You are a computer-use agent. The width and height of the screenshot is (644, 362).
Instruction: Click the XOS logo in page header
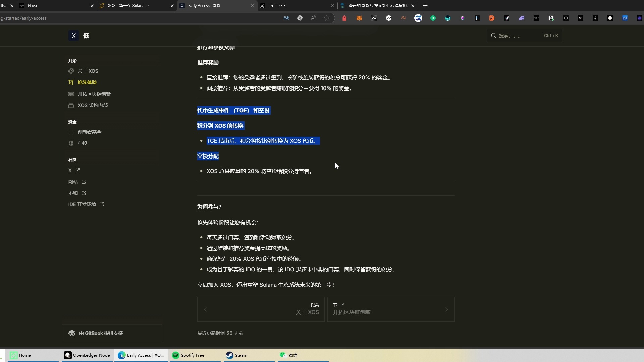pos(74,36)
